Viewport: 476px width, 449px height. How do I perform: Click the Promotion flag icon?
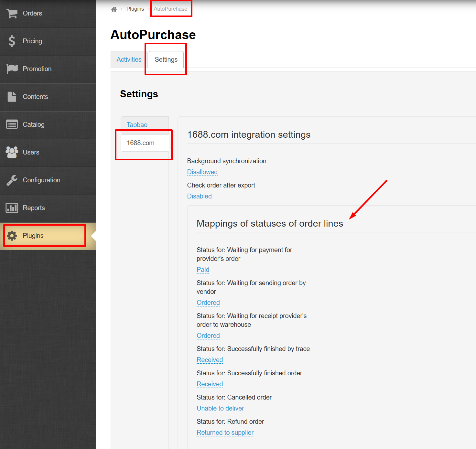pos(12,69)
